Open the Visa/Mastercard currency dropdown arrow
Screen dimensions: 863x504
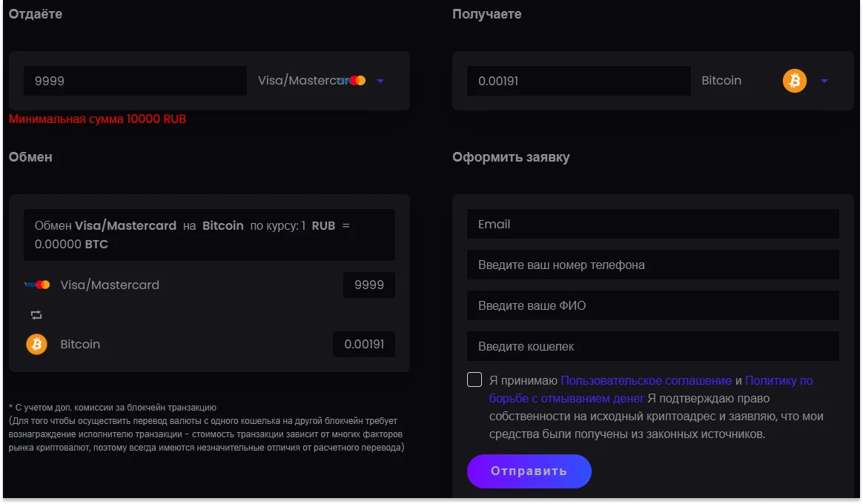(380, 81)
